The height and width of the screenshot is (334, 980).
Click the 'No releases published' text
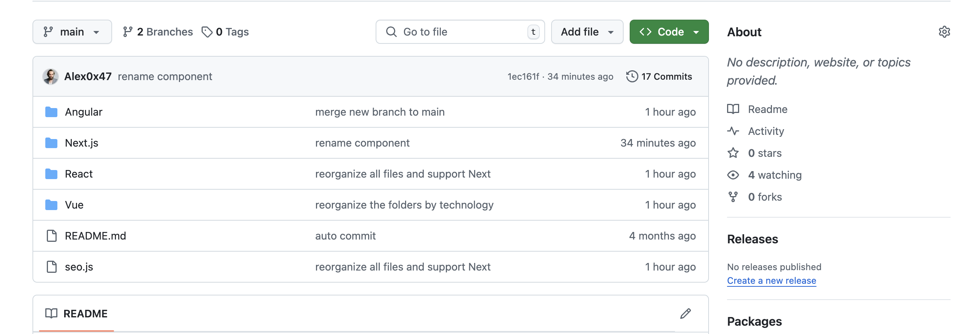click(x=774, y=267)
